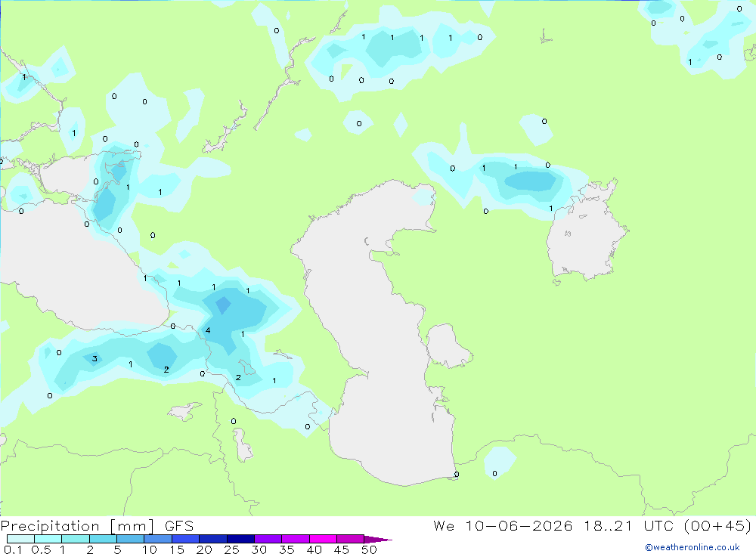Click the map precipitation value '4'

point(208,330)
